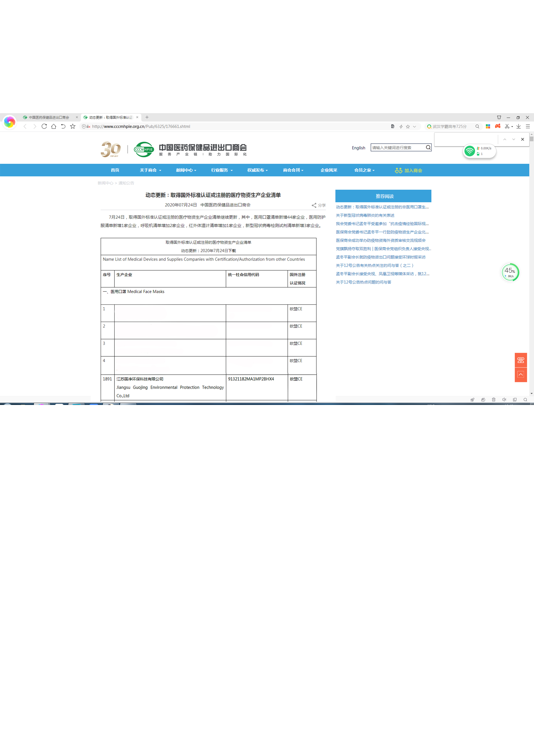Expand the 新闻中心 navigation dropdown
Viewport: 534px width, 756px height.
pyautogui.click(x=186, y=170)
